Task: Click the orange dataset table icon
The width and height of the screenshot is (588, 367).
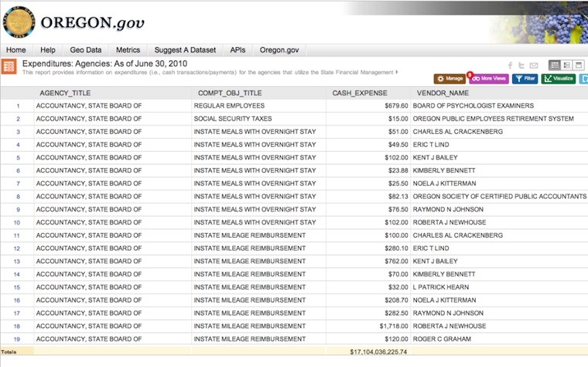Action: coord(9,67)
